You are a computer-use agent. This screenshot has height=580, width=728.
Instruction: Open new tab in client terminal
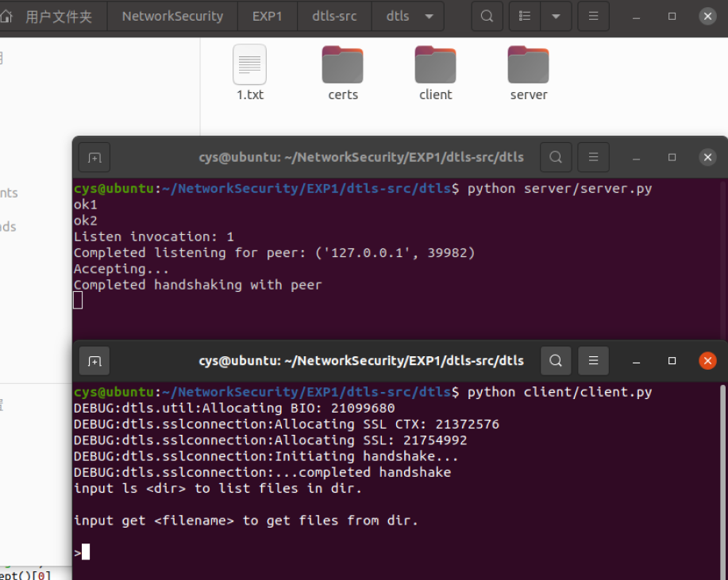pyautogui.click(x=94, y=360)
